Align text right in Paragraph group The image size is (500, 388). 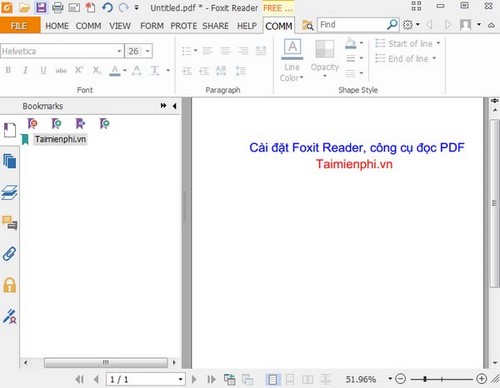coord(243,51)
